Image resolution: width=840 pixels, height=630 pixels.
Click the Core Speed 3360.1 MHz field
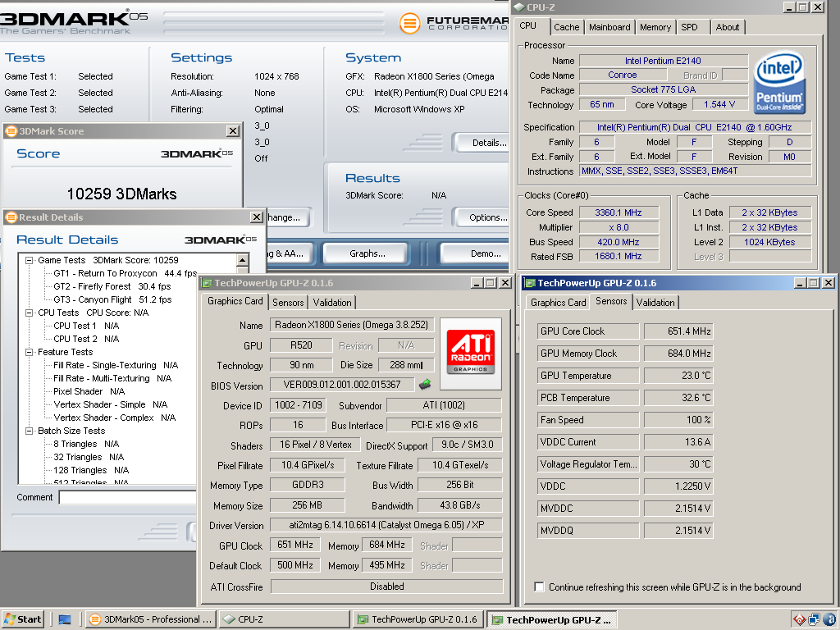tap(619, 212)
